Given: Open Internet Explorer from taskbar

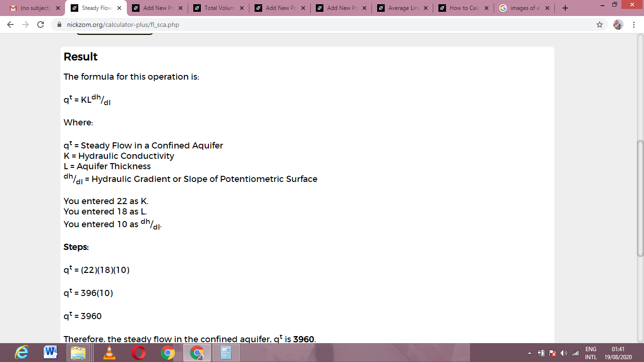Looking at the screenshot, I should (22, 353).
